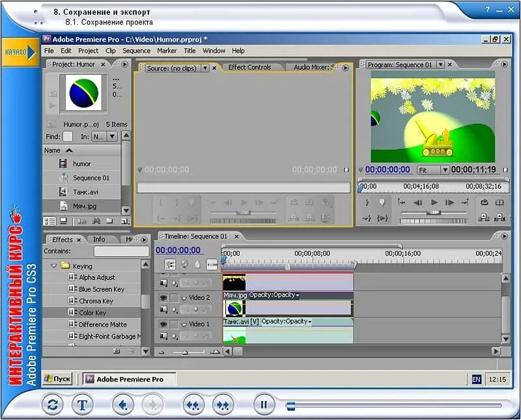The image size is (521, 420).
Task: Set unnumbered marker in Program monitor
Action: (382, 203)
